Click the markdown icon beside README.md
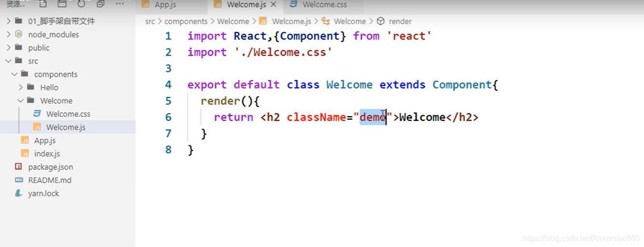 [19, 180]
